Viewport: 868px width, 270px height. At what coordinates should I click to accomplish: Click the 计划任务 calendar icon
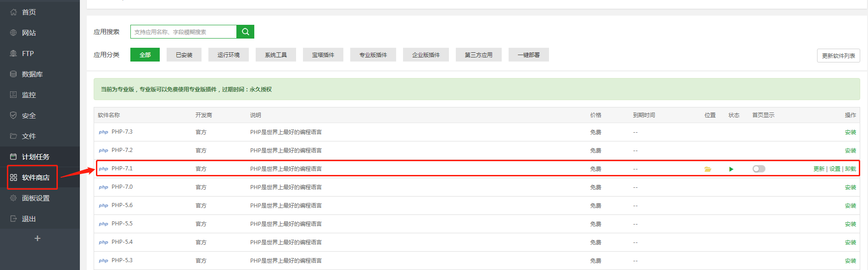[13, 157]
